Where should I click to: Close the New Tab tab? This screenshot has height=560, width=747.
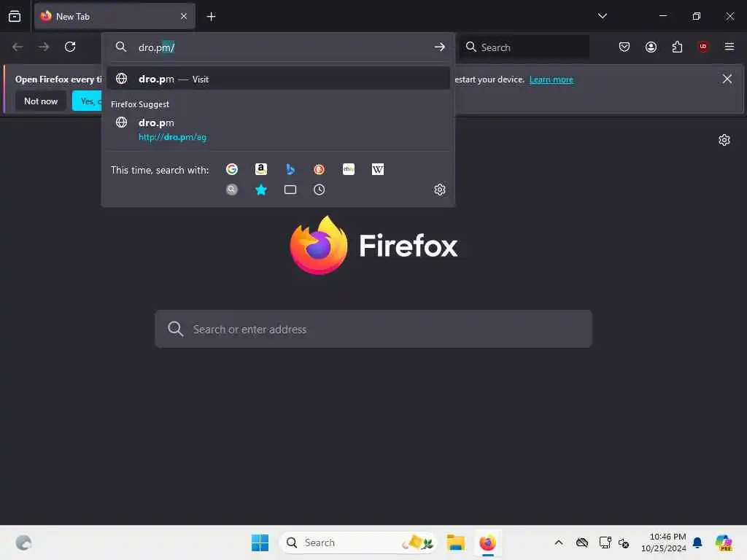click(x=184, y=17)
